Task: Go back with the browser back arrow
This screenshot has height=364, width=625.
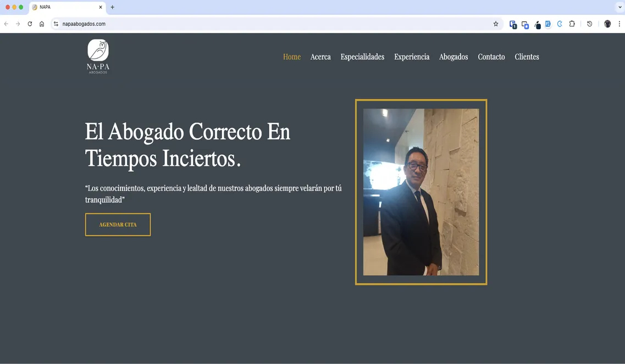Action: coord(6,24)
